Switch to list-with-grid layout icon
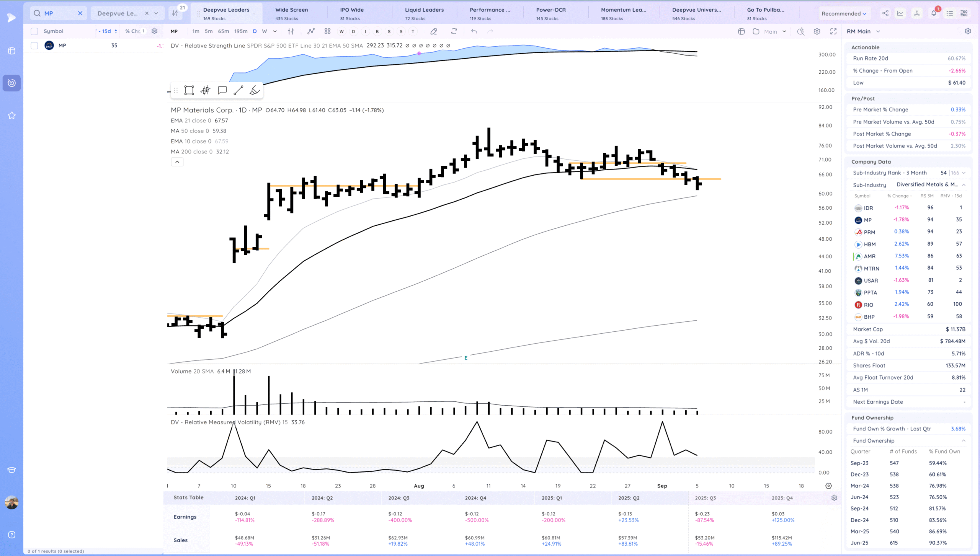This screenshot has width=980, height=556. pyautogui.click(x=964, y=13)
